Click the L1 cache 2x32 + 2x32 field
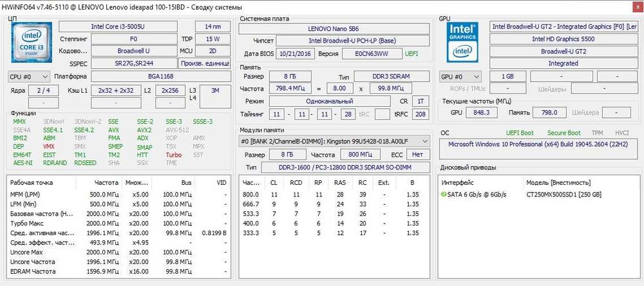Viewport: 644px width, 286px height. click(115, 90)
